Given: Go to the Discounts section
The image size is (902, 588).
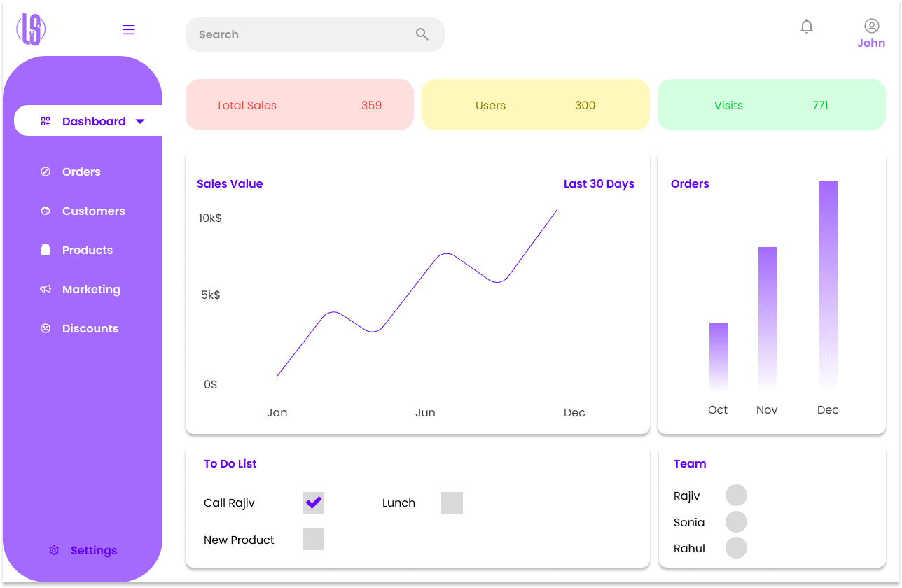Looking at the screenshot, I should tap(90, 328).
